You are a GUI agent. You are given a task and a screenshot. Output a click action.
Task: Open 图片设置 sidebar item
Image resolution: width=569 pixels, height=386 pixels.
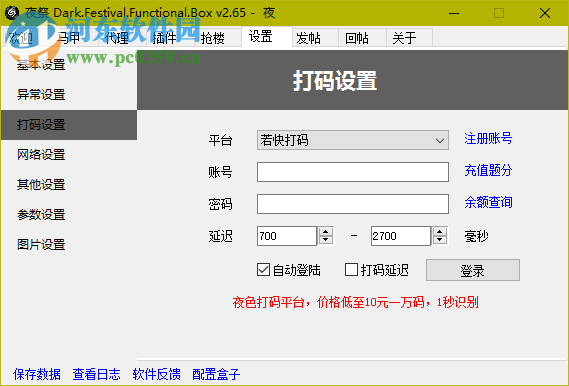click(69, 245)
